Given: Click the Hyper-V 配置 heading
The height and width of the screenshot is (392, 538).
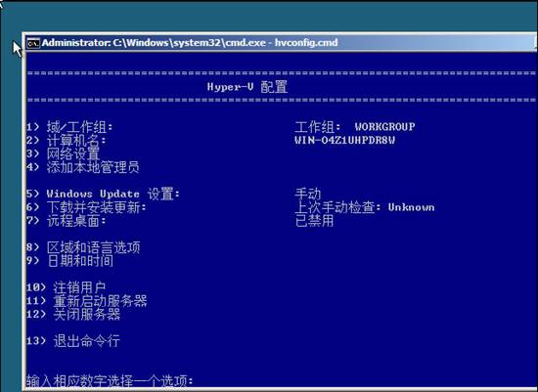Looking at the screenshot, I should click(x=247, y=87).
